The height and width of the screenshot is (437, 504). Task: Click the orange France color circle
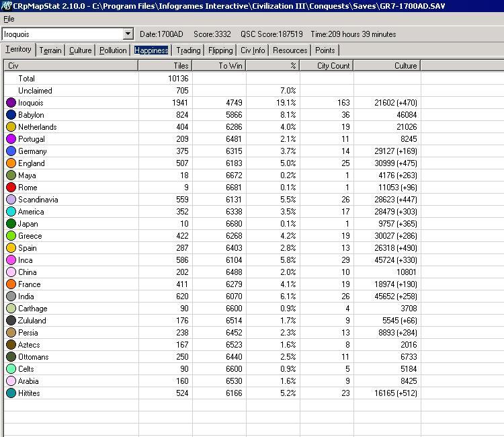pos(11,284)
